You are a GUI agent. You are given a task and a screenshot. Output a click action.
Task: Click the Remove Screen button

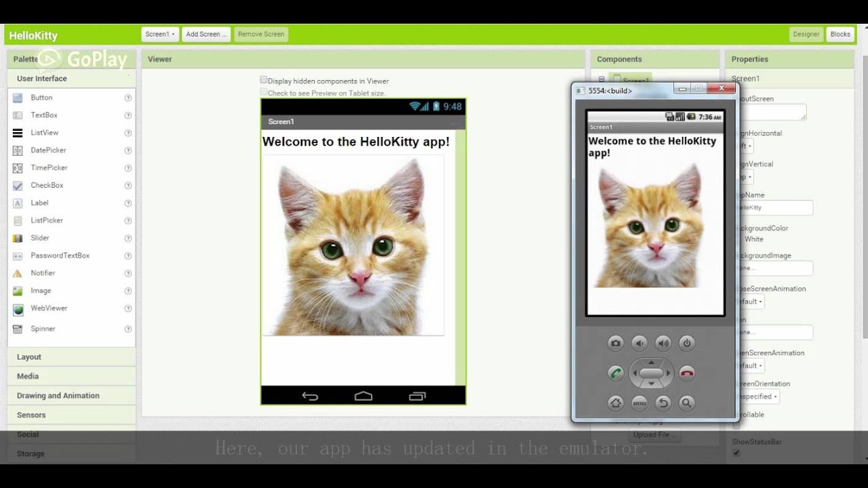pyautogui.click(x=261, y=34)
